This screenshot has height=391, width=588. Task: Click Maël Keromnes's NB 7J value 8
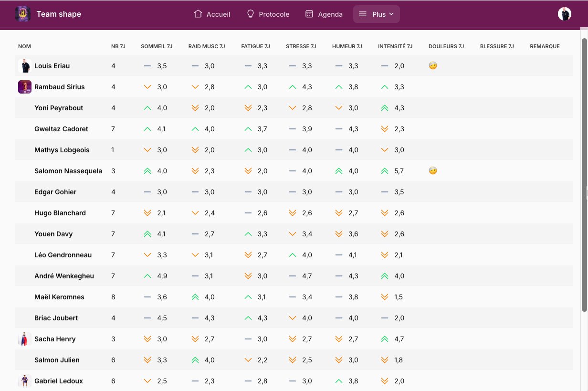pyautogui.click(x=113, y=297)
